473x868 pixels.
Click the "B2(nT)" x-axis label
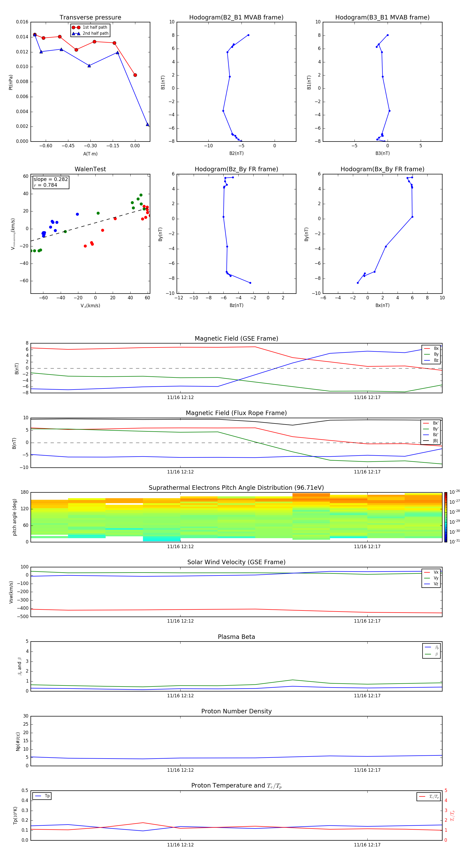(x=236, y=154)
